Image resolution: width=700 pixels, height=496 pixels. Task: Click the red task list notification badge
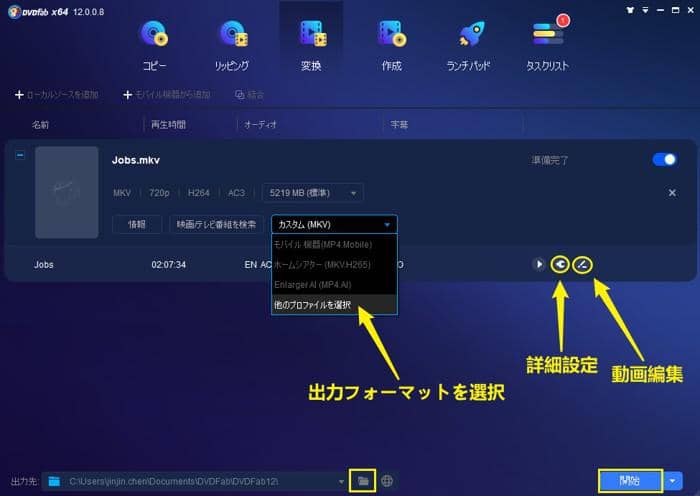coord(563,21)
